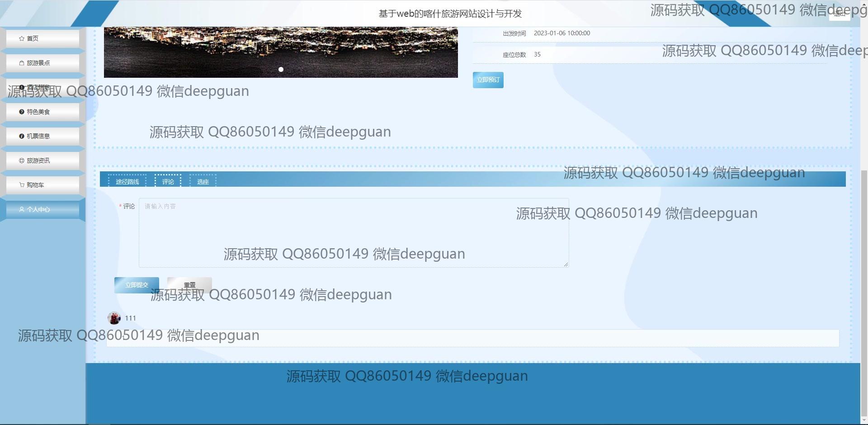
Task: Click the departure time 2023-01-06 10:00:00
Action: (561, 33)
